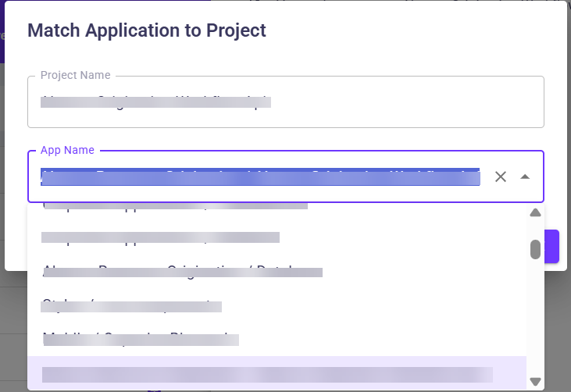571x392 pixels.
Task: Click the selected text in the App Name field
Action: (260, 176)
